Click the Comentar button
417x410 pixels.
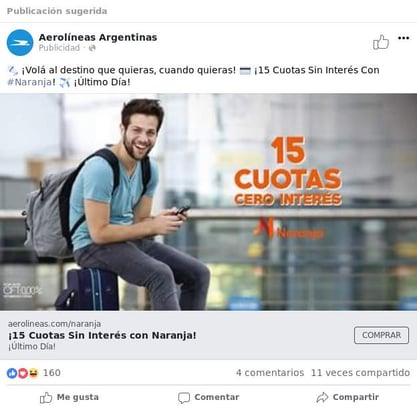(x=208, y=397)
